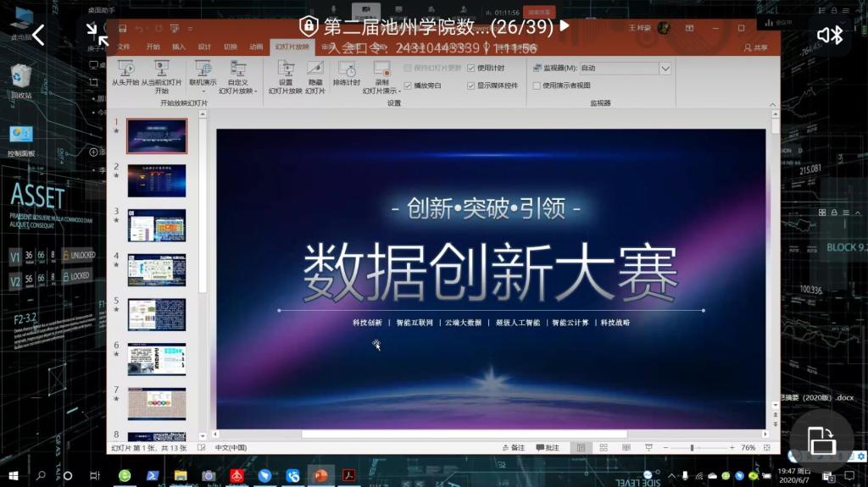
Task: Switch to slide sorter view in status bar
Action: click(602, 447)
